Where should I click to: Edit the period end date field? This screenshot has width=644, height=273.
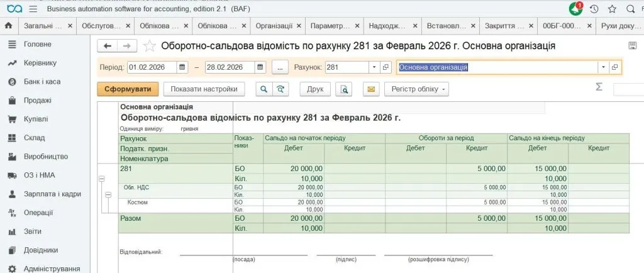click(230, 67)
